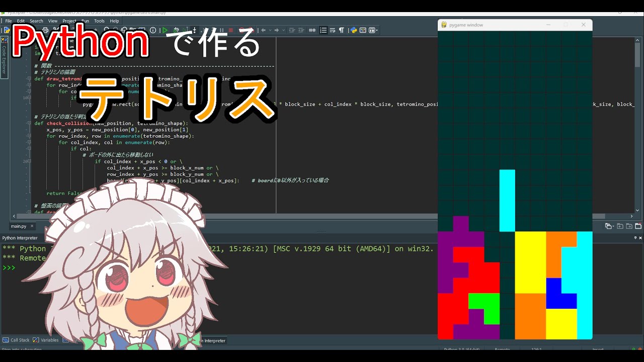Toggle special characters paragraph mark icon
This screenshot has height=362, width=644.
tap(341, 30)
